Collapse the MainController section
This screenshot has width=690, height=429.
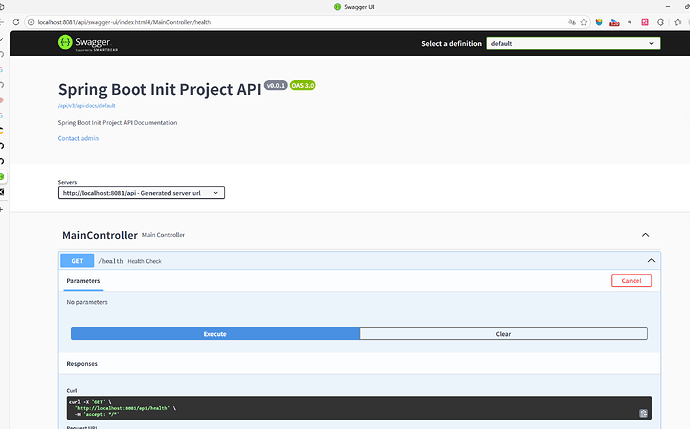coord(646,235)
